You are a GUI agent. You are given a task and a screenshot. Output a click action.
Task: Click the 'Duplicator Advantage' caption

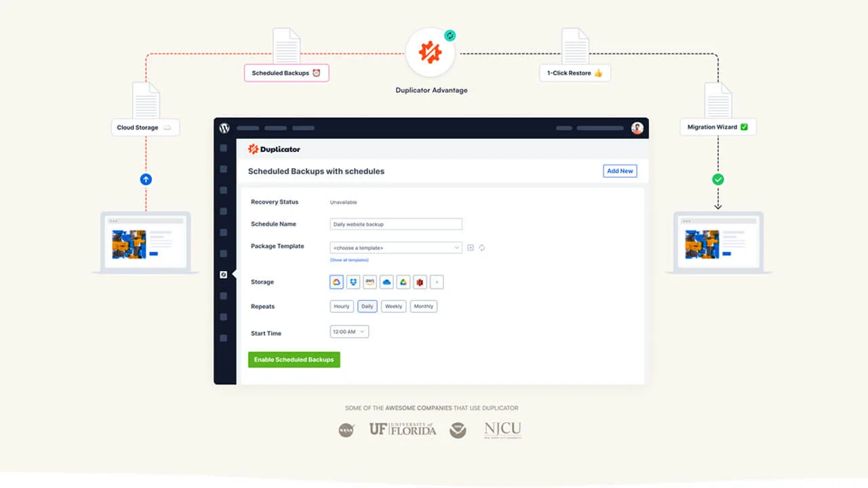click(431, 90)
